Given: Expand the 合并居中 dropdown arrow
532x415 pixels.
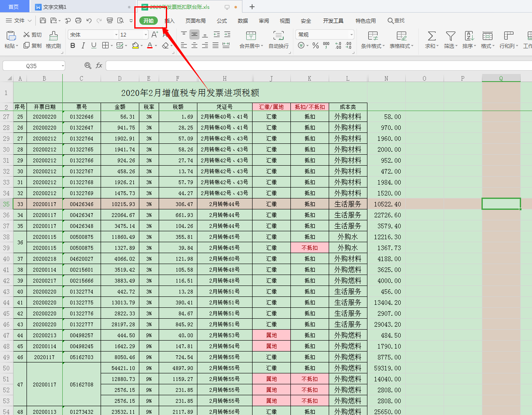Looking at the screenshot, I should [x=262, y=46].
